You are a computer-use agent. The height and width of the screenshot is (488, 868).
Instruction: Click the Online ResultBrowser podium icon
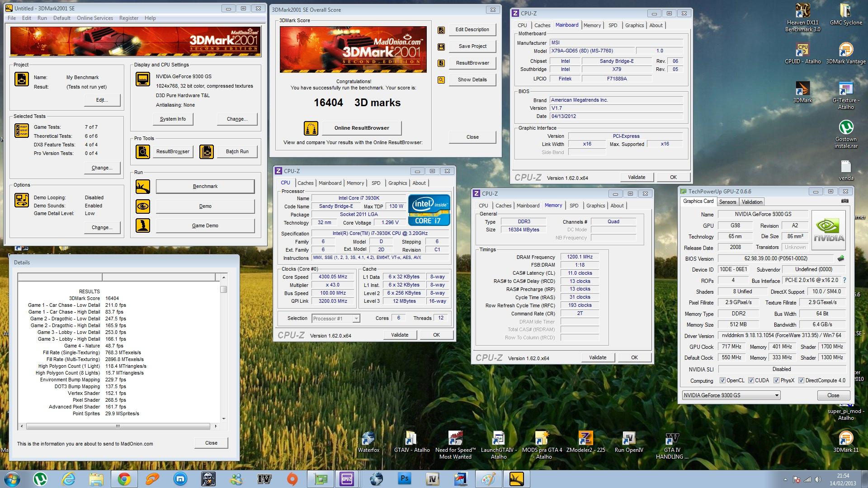click(311, 128)
